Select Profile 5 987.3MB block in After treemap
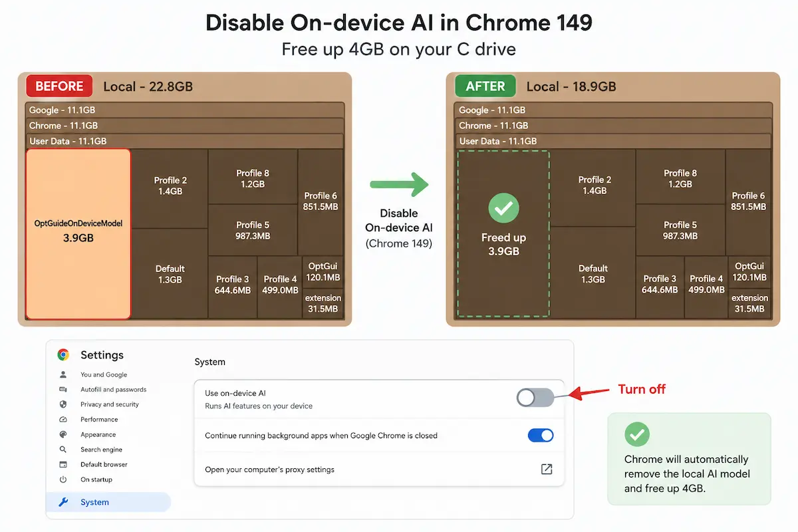Screen dimensions: 798x532 [x=680, y=230]
